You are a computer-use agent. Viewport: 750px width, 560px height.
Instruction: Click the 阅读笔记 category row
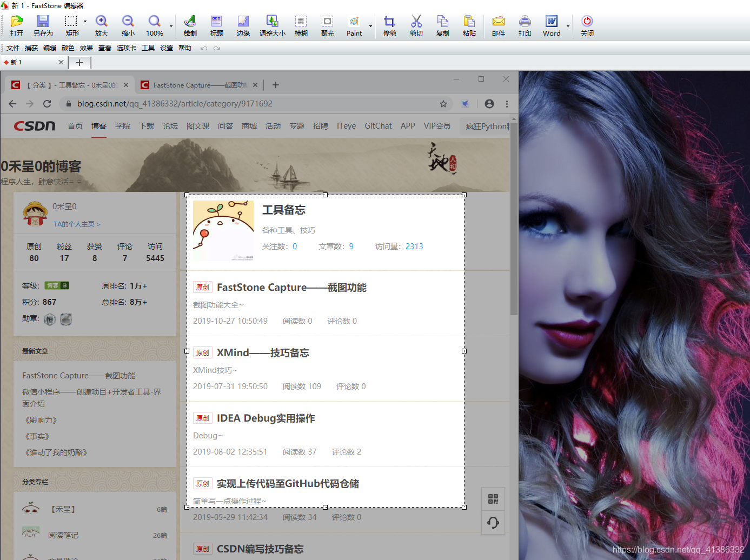pyautogui.click(x=95, y=535)
